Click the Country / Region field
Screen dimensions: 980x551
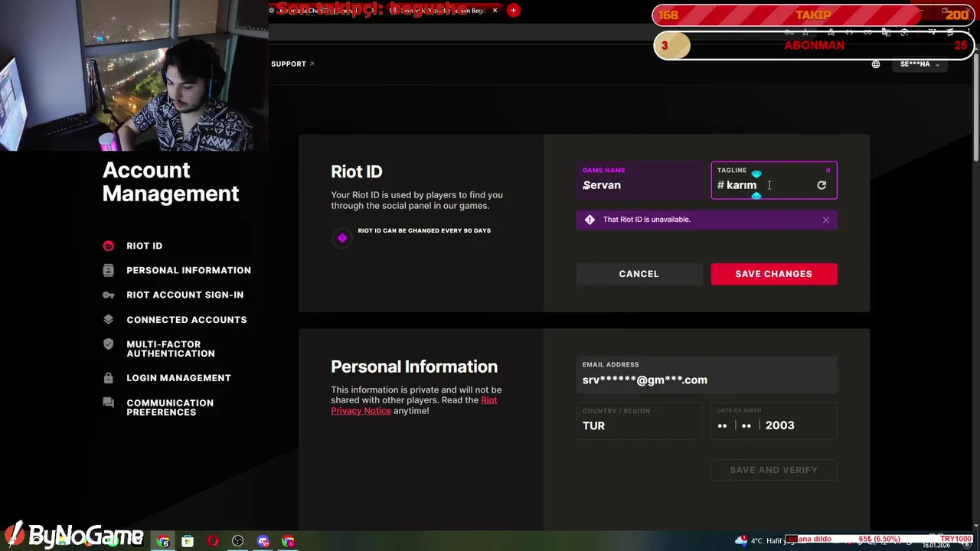click(x=639, y=421)
